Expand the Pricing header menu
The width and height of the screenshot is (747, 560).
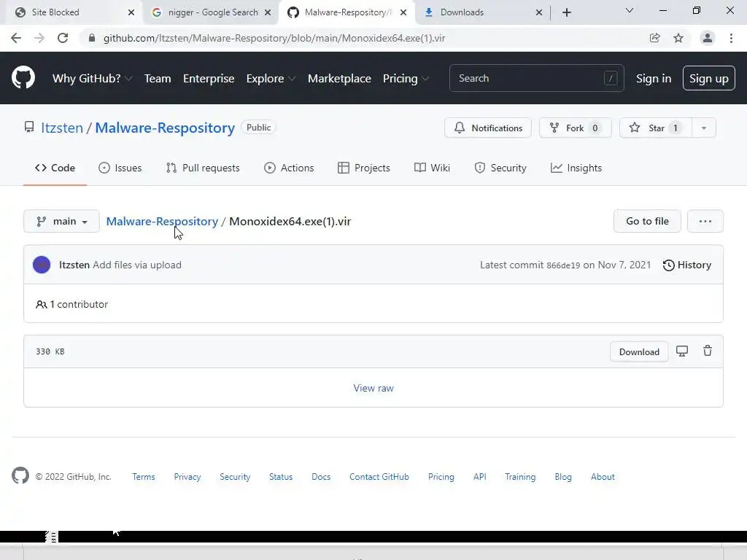tap(406, 79)
